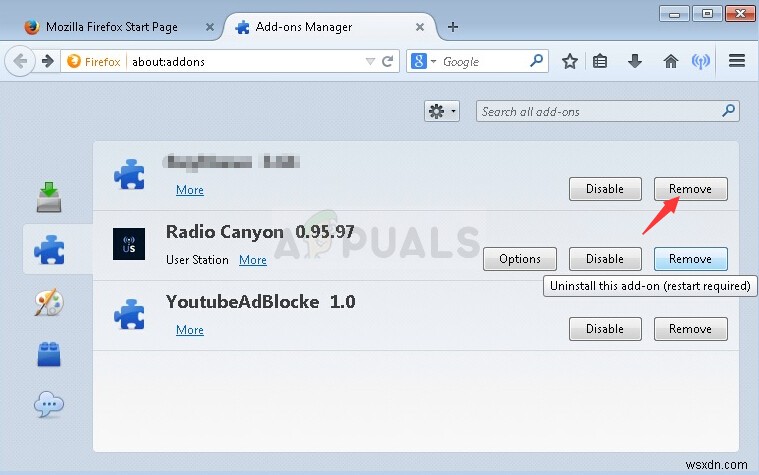The height and width of the screenshot is (475, 759).
Task: Open the Plugins lego-block sidebar category
Action: tap(49, 354)
